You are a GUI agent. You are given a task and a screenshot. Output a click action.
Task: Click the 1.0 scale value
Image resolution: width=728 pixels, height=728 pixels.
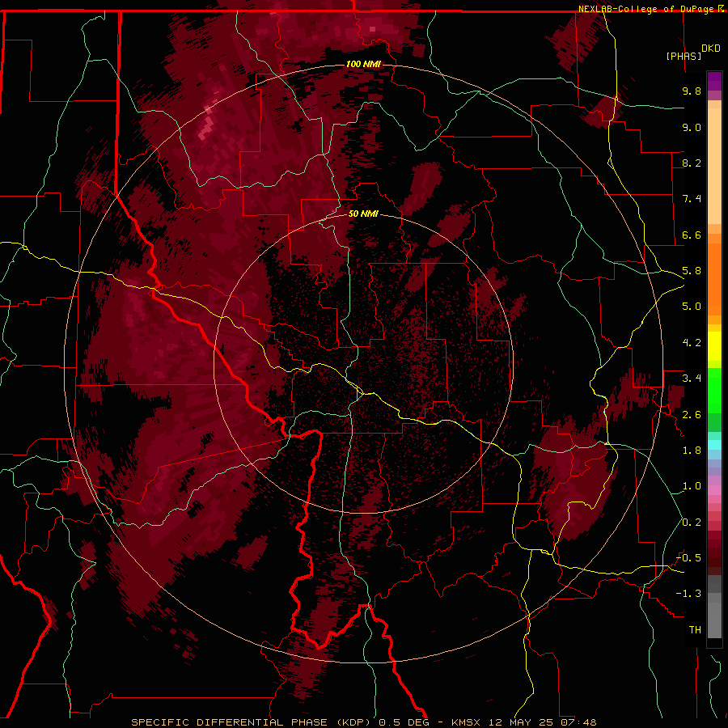(x=692, y=486)
